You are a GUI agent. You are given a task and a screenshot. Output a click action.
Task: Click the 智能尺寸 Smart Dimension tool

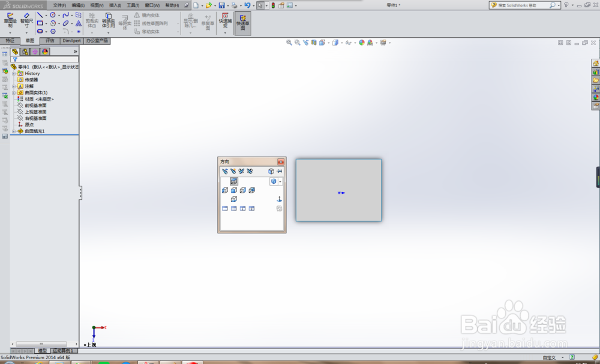pyautogui.click(x=27, y=20)
